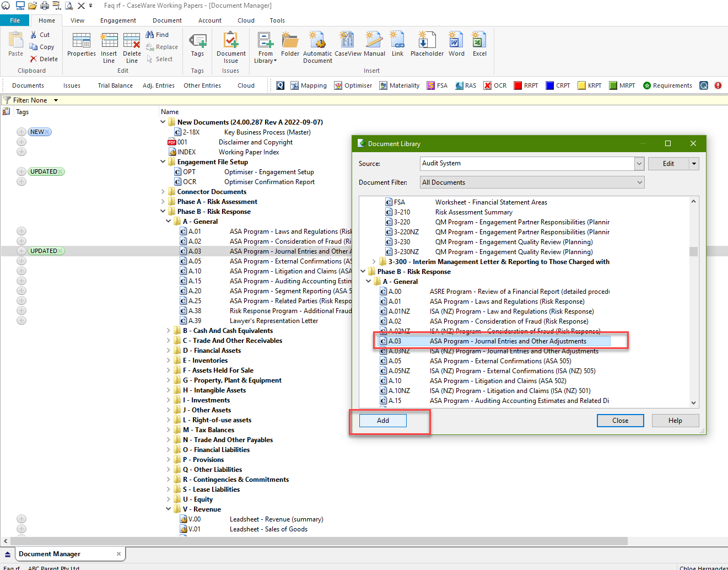728x570 pixels.
Task: Add a tag on the A.05 row
Action: [x=21, y=261]
